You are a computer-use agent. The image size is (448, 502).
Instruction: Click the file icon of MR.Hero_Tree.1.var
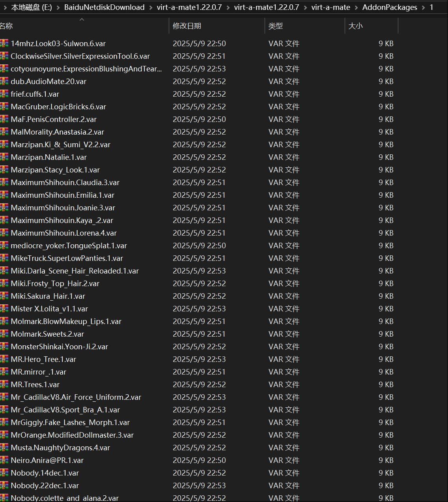coord(4,359)
